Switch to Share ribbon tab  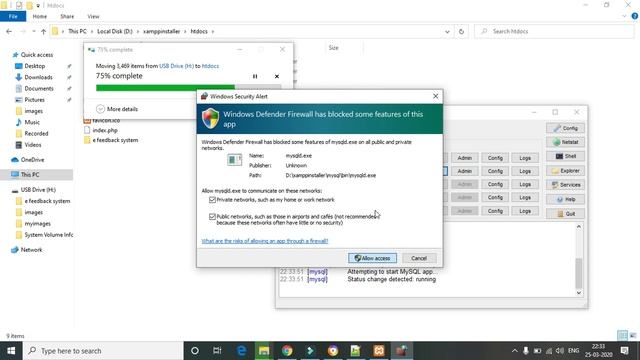coord(67,16)
